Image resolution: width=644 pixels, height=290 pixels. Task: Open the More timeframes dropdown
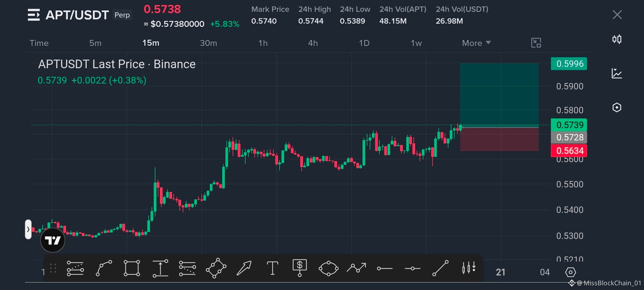point(476,43)
